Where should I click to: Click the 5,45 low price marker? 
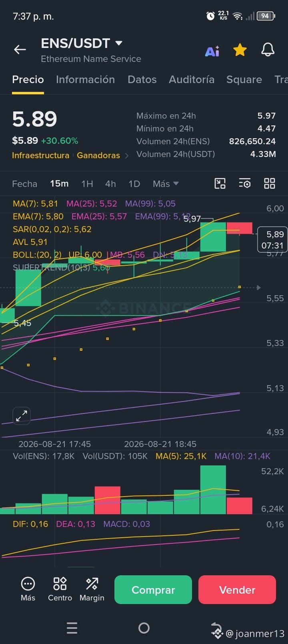coord(22,323)
